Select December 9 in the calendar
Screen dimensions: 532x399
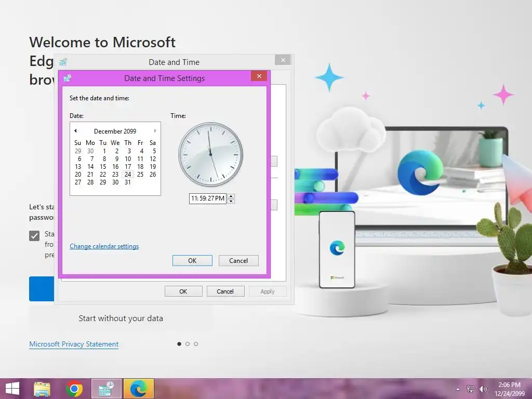(117, 159)
